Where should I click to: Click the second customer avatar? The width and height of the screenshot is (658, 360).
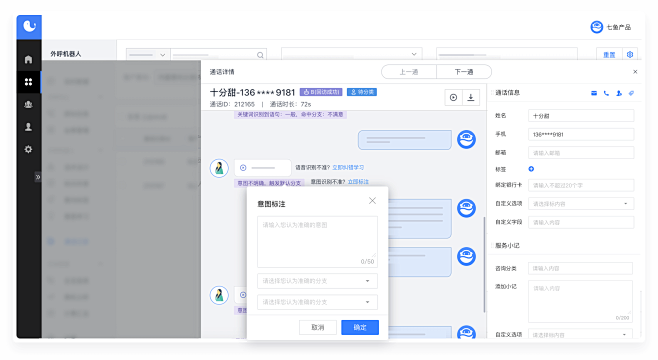click(219, 295)
